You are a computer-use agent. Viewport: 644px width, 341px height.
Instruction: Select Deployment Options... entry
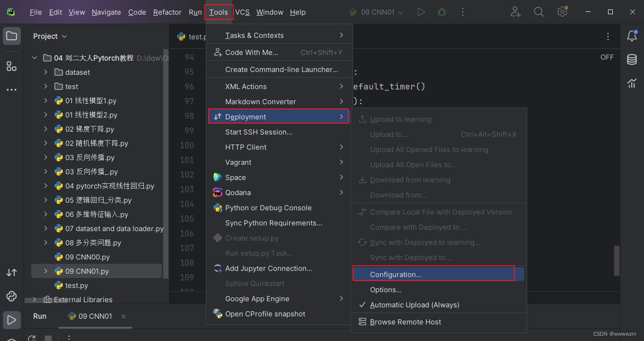coord(438,290)
